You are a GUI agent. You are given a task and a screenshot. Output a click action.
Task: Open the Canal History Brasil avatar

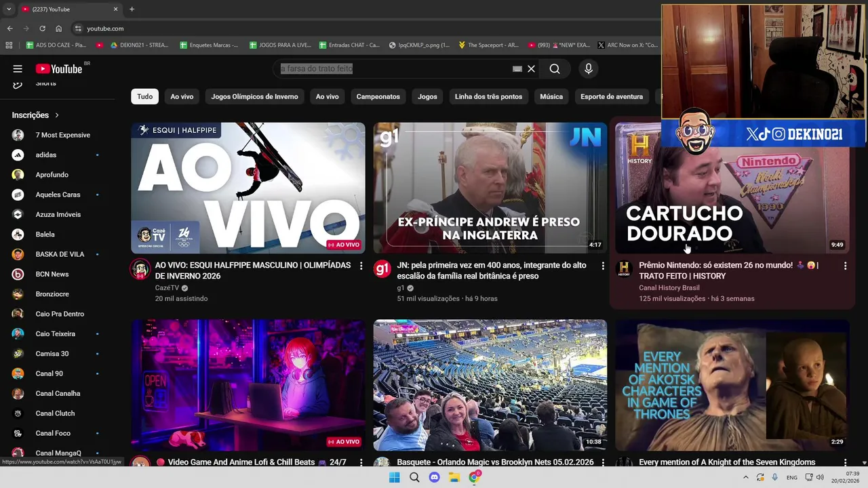tap(625, 269)
